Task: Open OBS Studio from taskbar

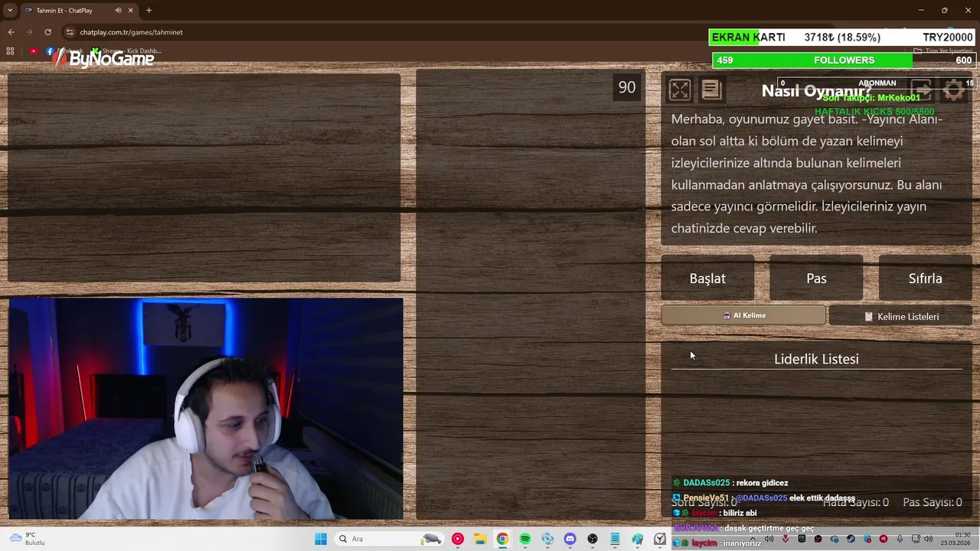Action: (593, 539)
